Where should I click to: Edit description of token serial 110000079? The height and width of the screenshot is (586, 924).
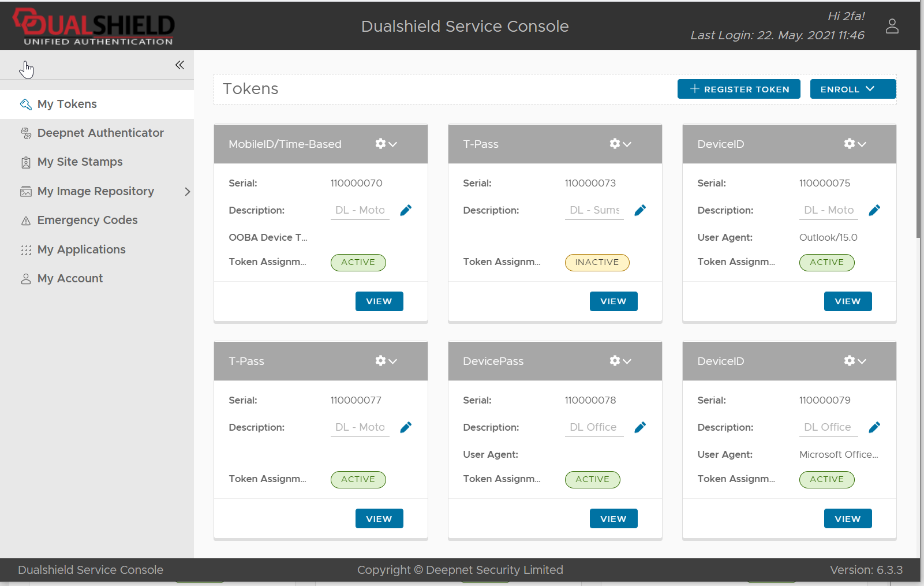click(x=874, y=427)
